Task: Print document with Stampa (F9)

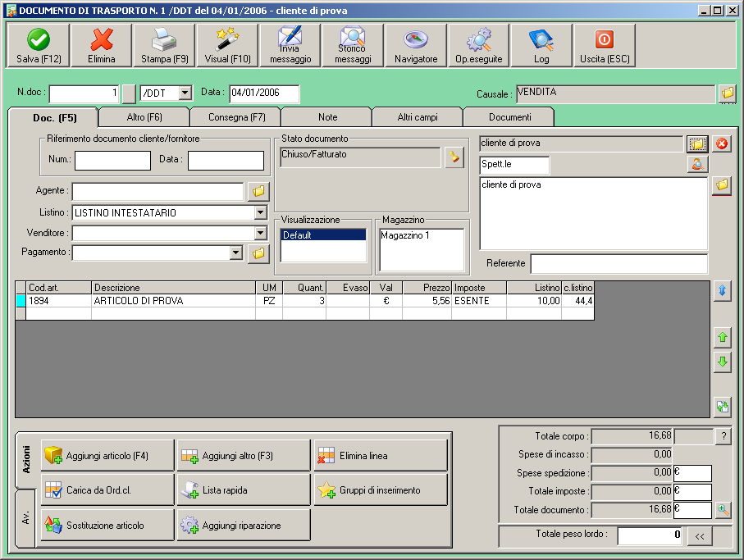Action: point(164,45)
